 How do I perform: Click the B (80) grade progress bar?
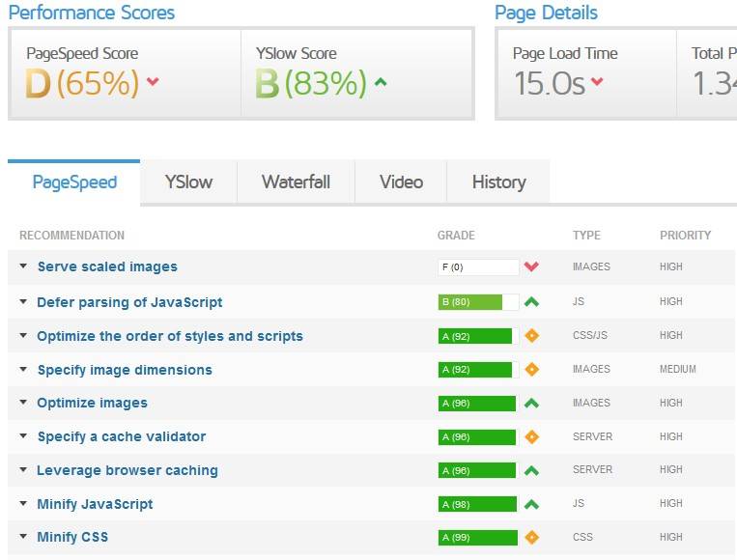pos(478,302)
